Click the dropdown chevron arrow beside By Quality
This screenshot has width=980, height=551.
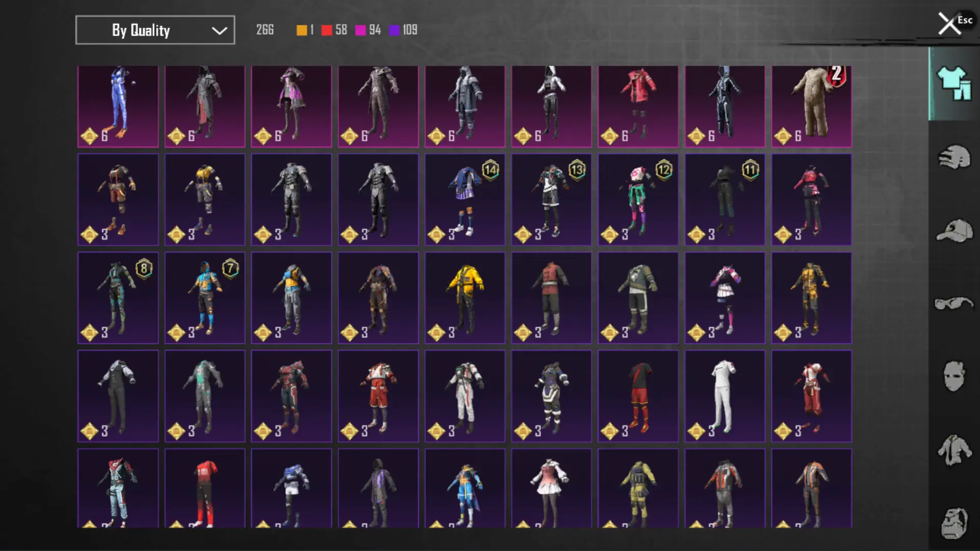pyautogui.click(x=219, y=31)
